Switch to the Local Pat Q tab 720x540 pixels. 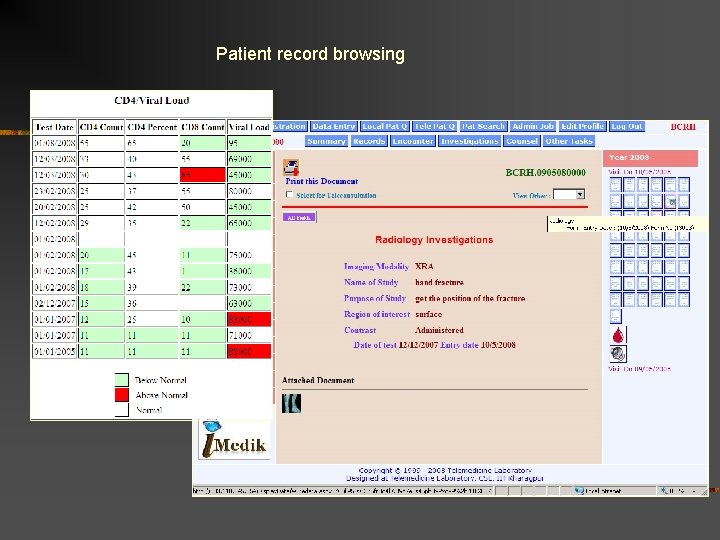pyautogui.click(x=384, y=126)
